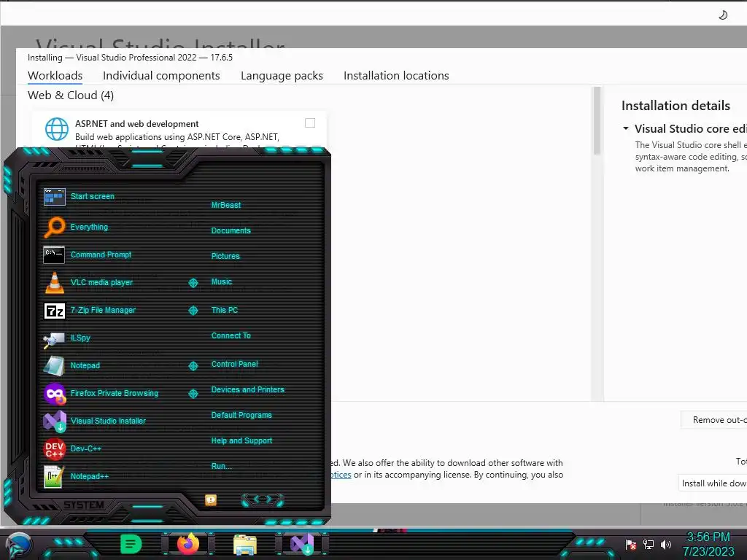Open Help and Support
Viewport: 747px width, 560px height.
click(241, 441)
